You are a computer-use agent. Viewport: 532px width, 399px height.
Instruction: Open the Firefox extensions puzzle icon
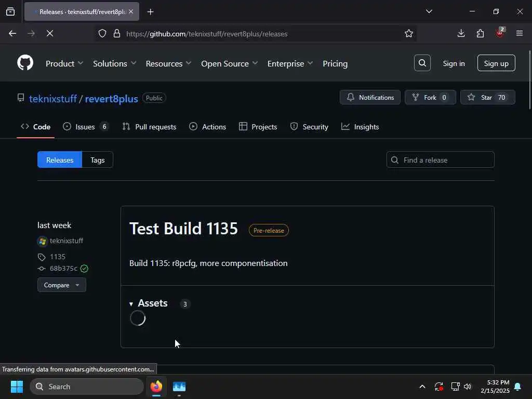point(480,33)
